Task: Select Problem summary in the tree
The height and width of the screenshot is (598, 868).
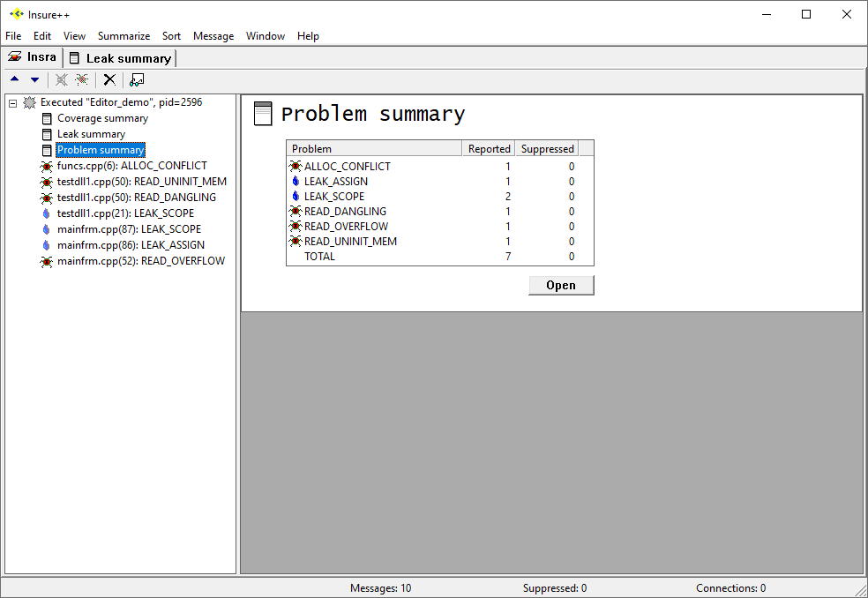Action: [x=101, y=150]
